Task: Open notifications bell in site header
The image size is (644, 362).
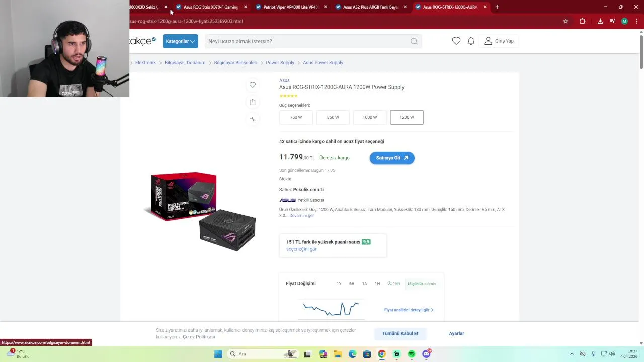Action: point(471,41)
